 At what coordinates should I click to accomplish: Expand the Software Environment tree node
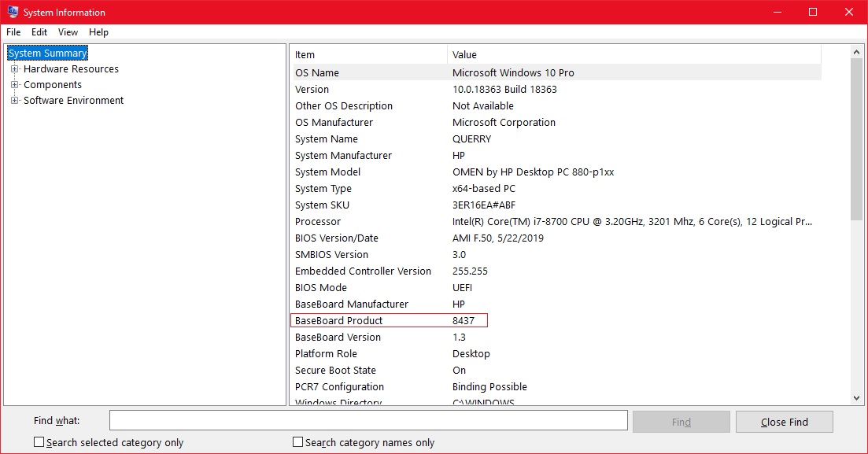(x=14, y=101)
